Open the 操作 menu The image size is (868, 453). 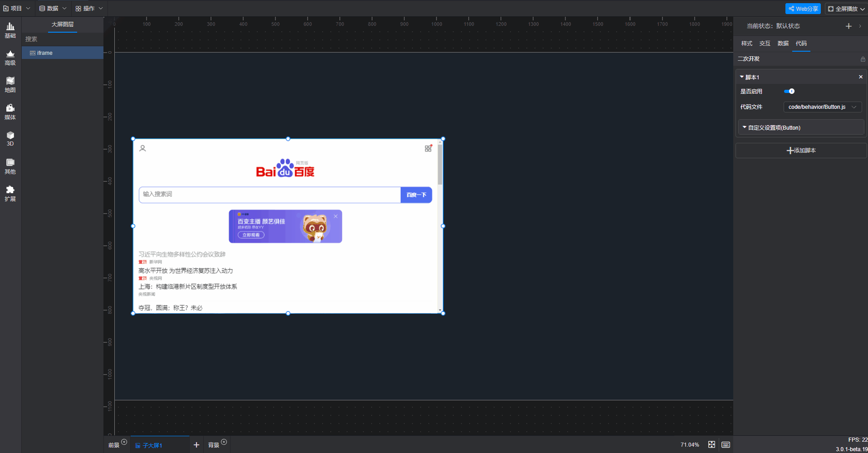[x=89, y=8]
